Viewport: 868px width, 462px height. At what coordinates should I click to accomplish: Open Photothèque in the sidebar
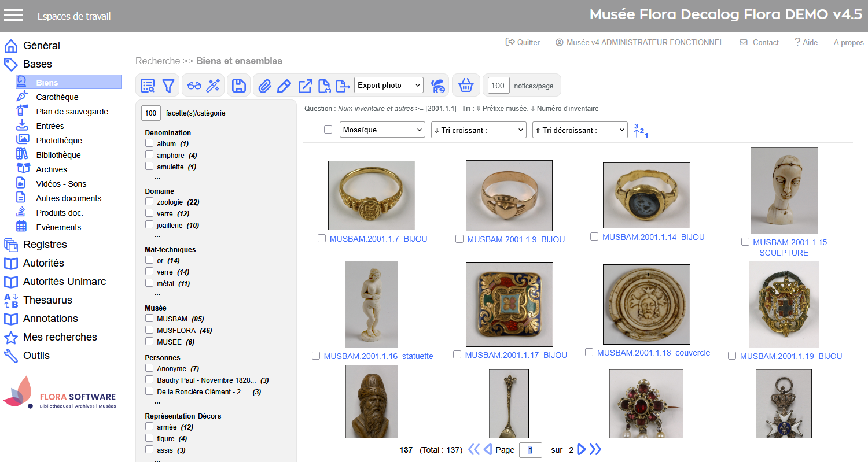(58, 141)
